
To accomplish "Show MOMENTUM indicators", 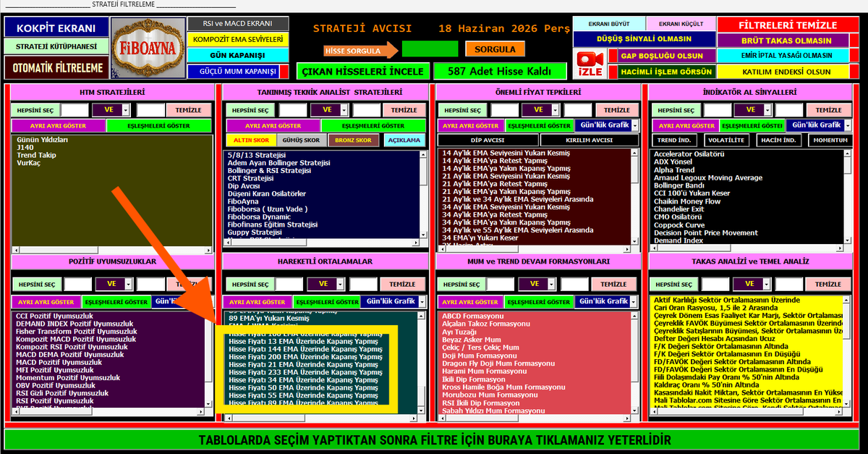I will pyautogui.click(x=830, y=140).
